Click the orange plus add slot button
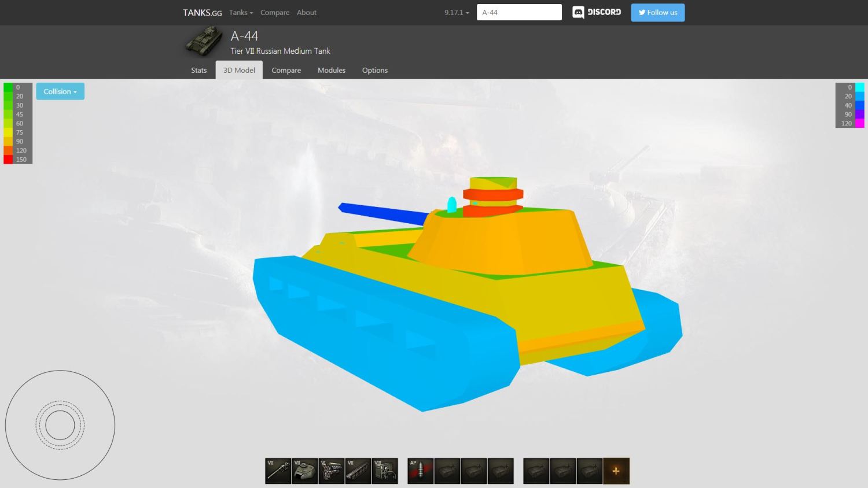This screenshot has height=488, width=868. coord(616,471)
